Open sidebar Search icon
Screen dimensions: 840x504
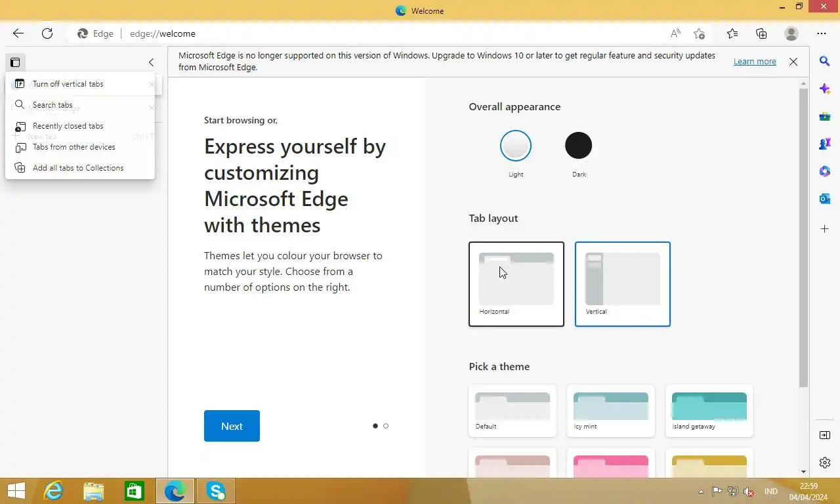(x=825, y=61)
